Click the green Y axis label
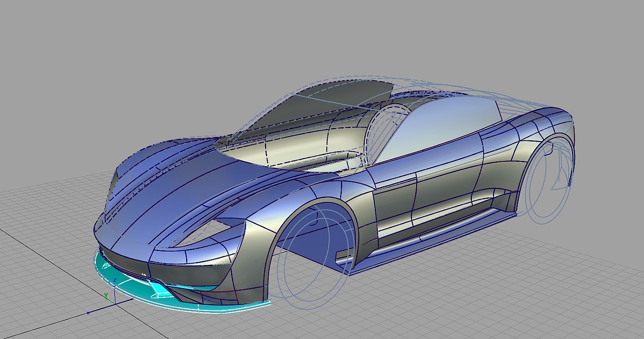 (106, 295)
